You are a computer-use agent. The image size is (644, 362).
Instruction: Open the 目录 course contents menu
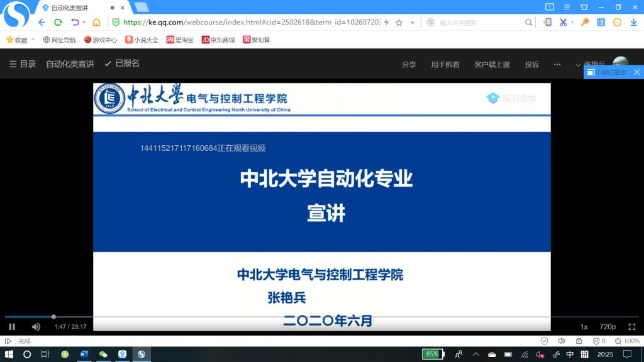(23, 64)
